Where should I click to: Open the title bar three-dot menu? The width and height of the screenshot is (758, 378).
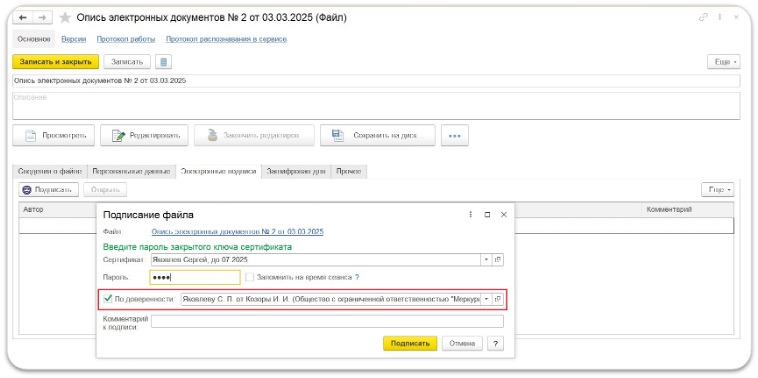coord(720,17)
